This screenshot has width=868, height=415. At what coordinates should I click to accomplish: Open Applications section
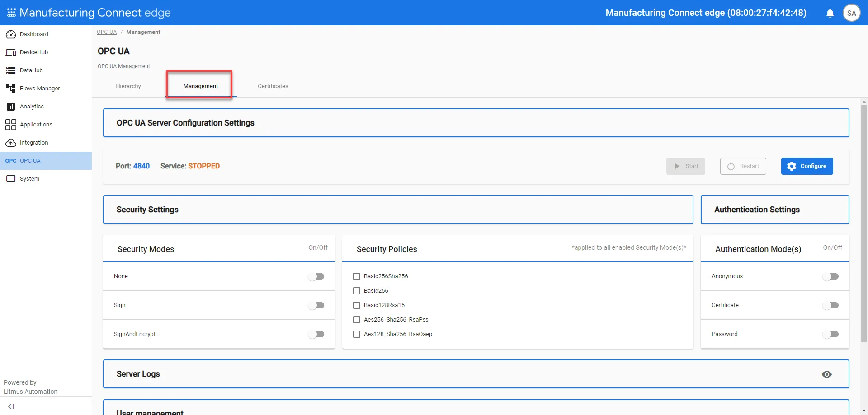(x=46, y=125)
